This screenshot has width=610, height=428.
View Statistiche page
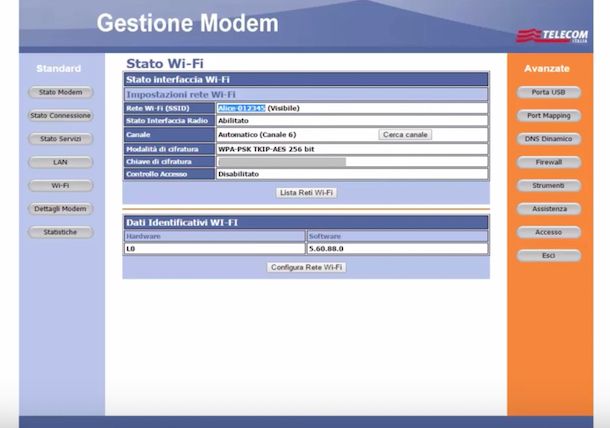click(60, 232)
